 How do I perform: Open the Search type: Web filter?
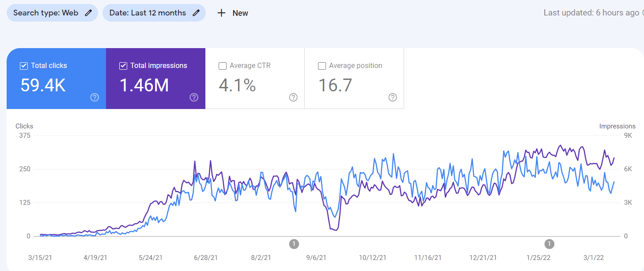(x=45, y=13)
